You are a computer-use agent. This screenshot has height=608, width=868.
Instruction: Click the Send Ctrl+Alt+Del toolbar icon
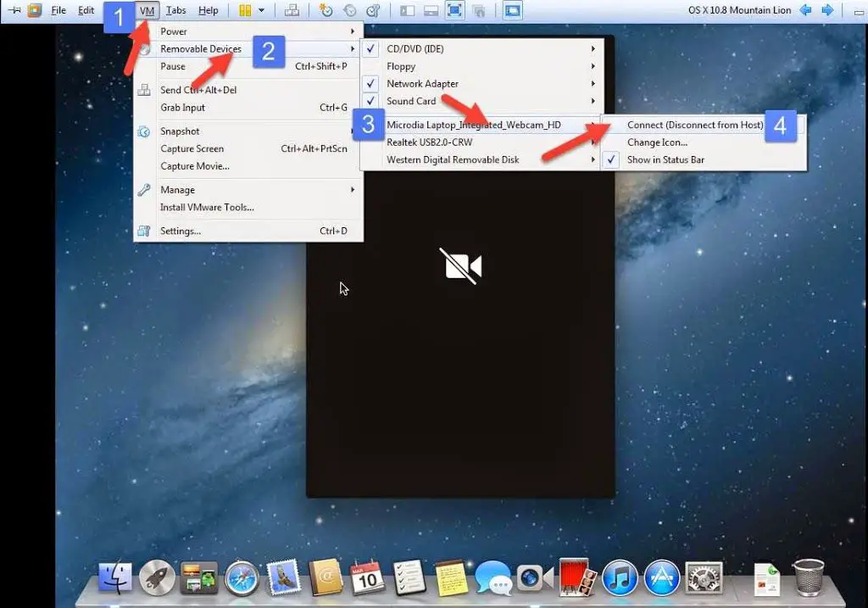[292, 10]
